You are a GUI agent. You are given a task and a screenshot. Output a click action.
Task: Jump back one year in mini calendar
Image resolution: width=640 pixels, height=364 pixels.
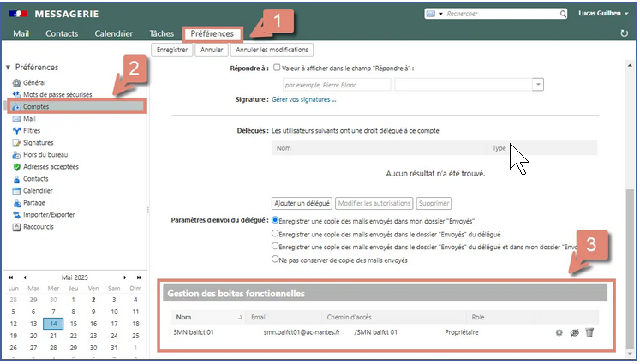(10, 277)
